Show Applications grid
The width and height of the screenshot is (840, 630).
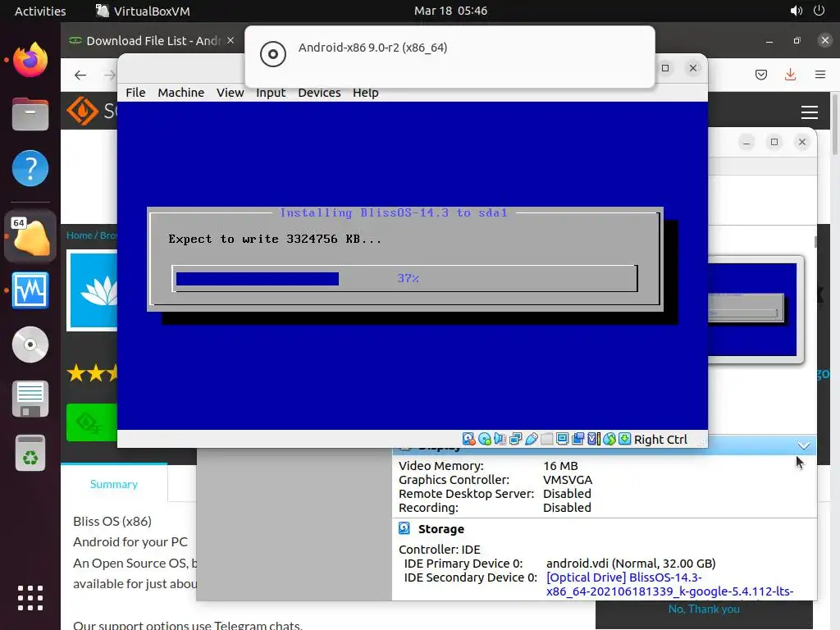pos(30,598)
